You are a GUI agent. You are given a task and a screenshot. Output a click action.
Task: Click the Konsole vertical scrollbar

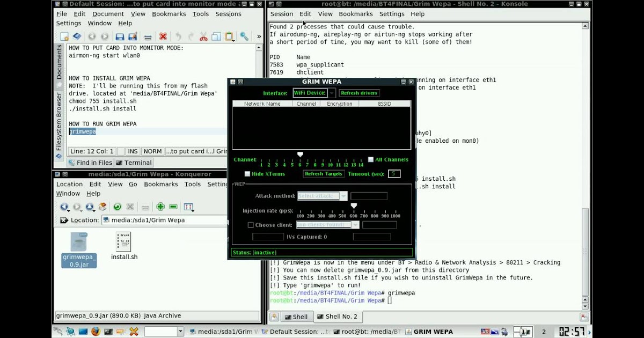tap(585, 166)
